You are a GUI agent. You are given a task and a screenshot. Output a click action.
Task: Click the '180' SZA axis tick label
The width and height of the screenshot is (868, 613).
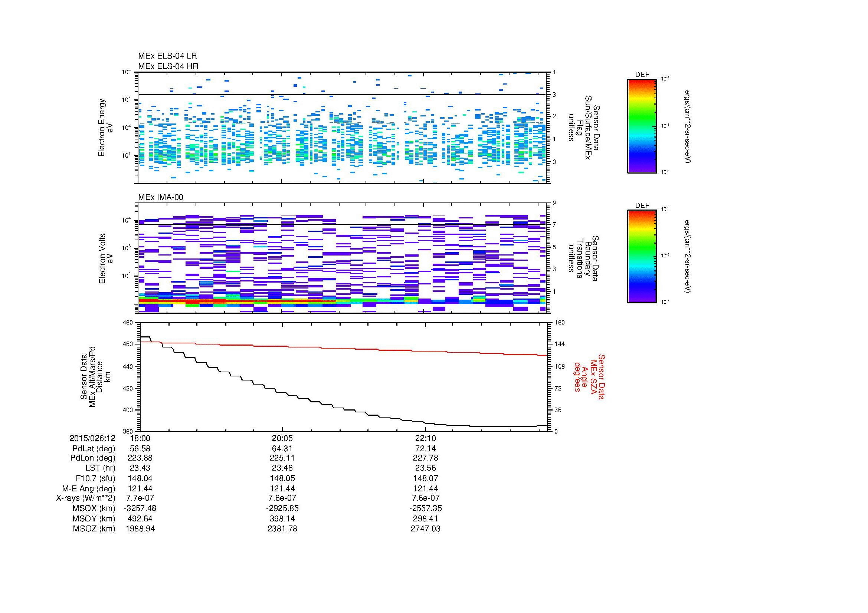pyautogui.click(x=559, y=322)
